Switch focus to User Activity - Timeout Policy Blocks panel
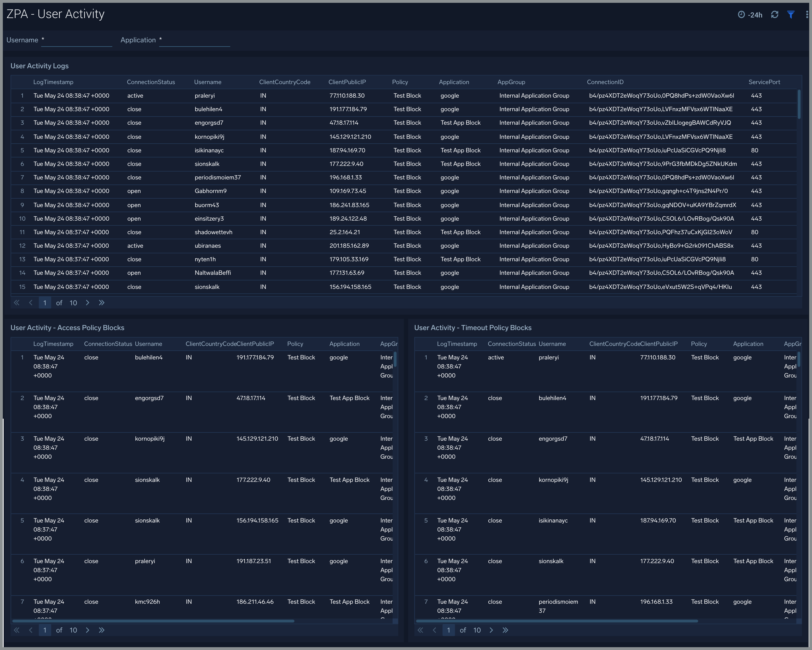Screen dimensions: 812x650 pyautogui.click(x=473, y=328)
